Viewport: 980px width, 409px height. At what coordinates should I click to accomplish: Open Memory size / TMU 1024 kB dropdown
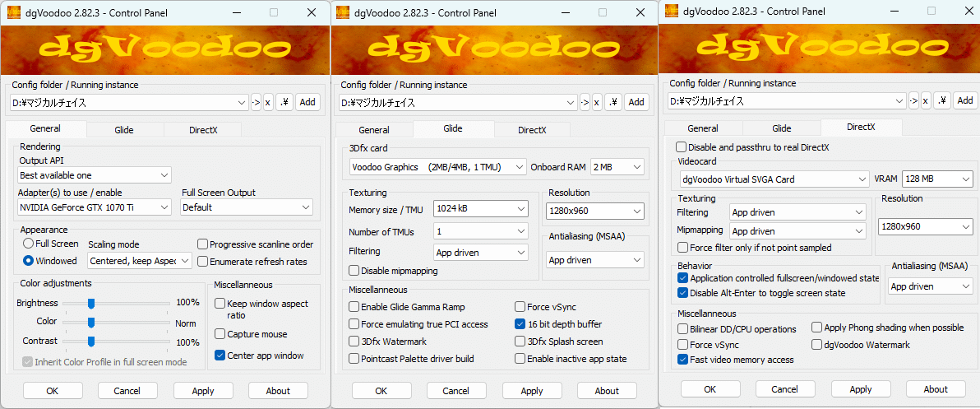pos(481,209)
